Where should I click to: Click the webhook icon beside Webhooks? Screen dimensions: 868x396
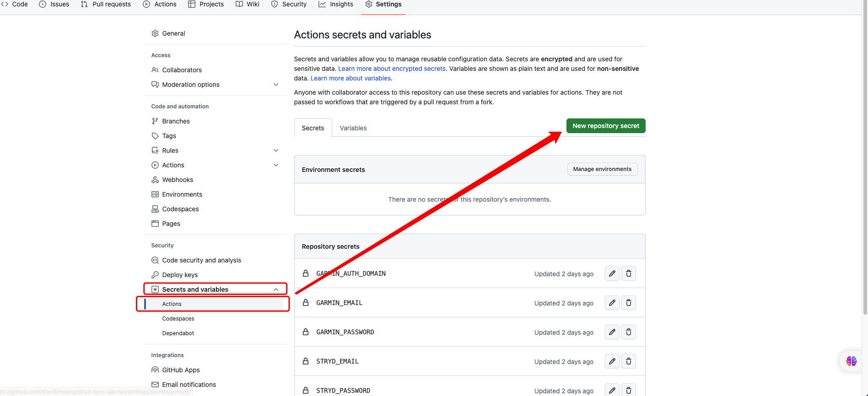(x=155, y=180)
